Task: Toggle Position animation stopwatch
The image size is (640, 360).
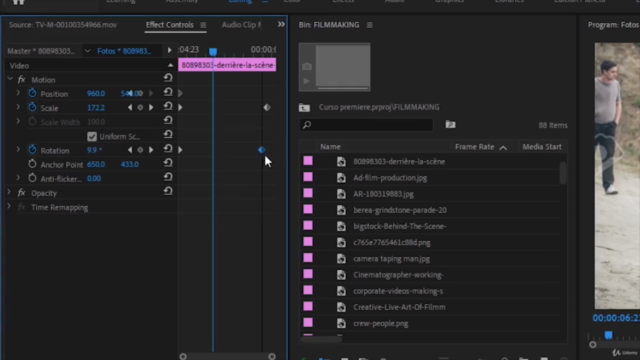Action: click(x=32, y=93)
